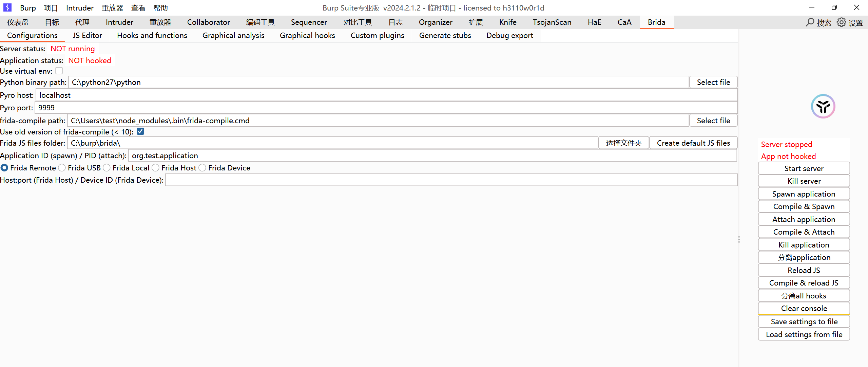
Task: Enable the Use virtual env checkbox
Action: click(x=59, y=71)
